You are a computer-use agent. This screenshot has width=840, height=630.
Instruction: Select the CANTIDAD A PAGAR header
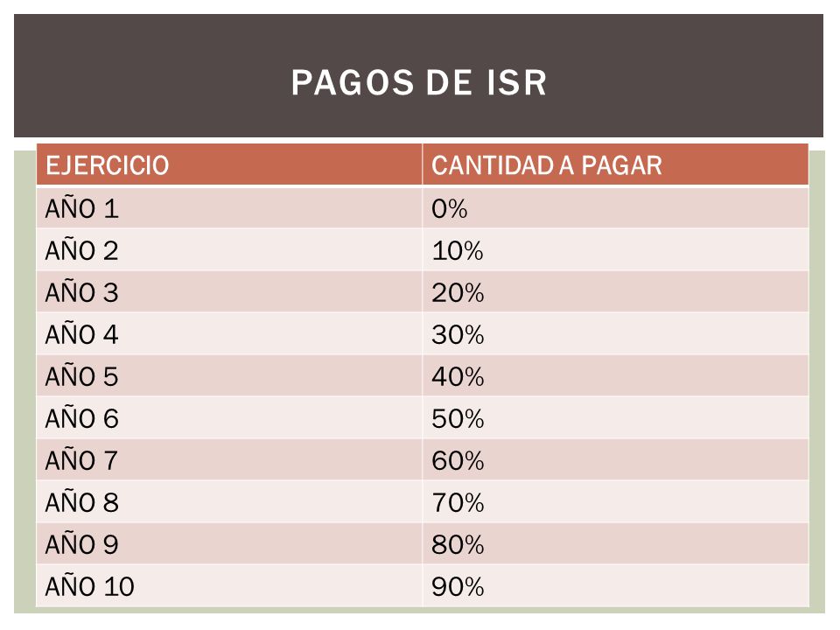click(615, 165)
